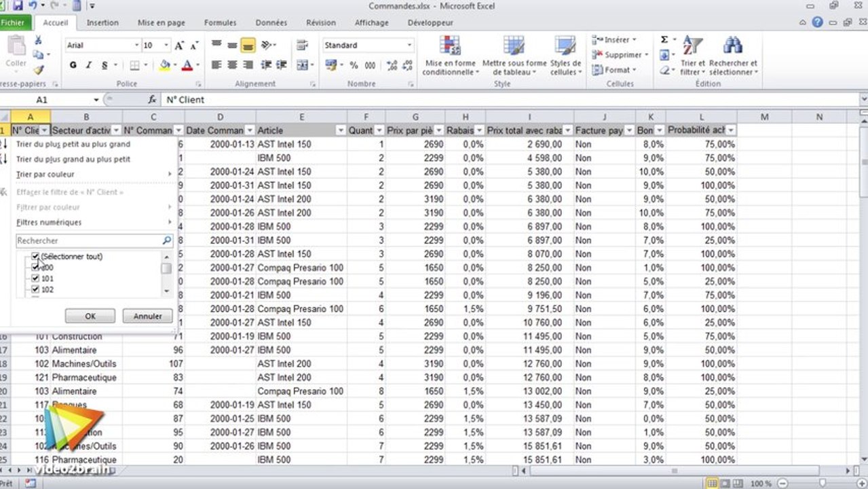Decrease indent of cell content
Image resolution: width=868 pixels, height=489 pixels.
tap(265, 65)
